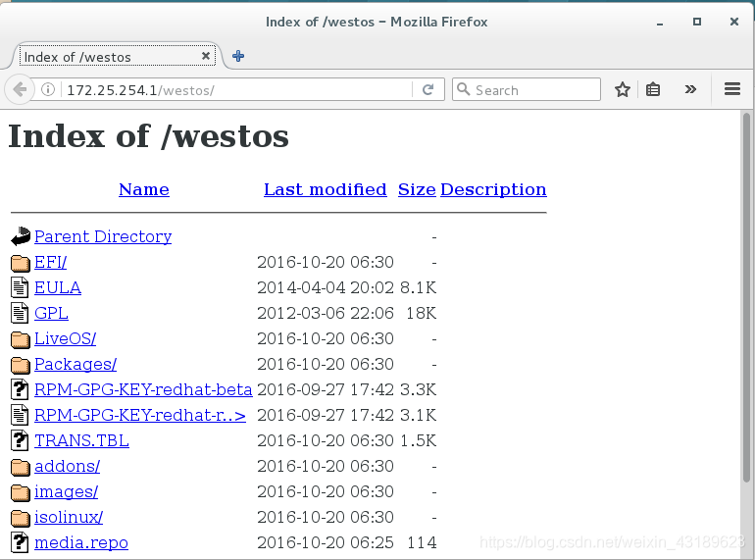Click the folder icon beside EFI/

[x=21, y=263]
